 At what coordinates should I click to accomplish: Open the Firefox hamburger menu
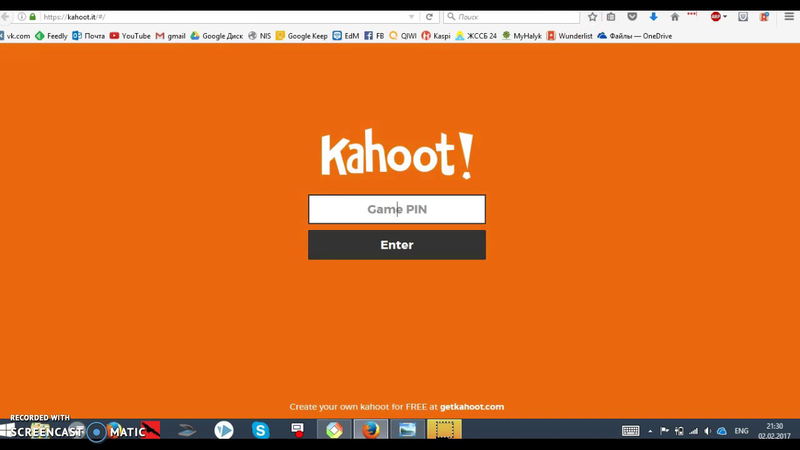(x=789, y=17)
